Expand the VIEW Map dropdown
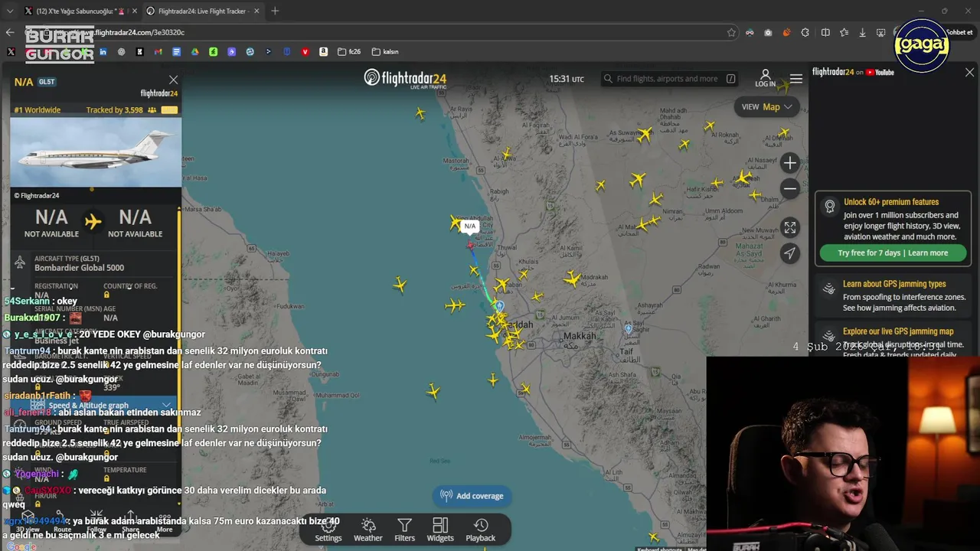Image resolution: width=980 pixels, height=551 pixels. [x=767, y=107]
